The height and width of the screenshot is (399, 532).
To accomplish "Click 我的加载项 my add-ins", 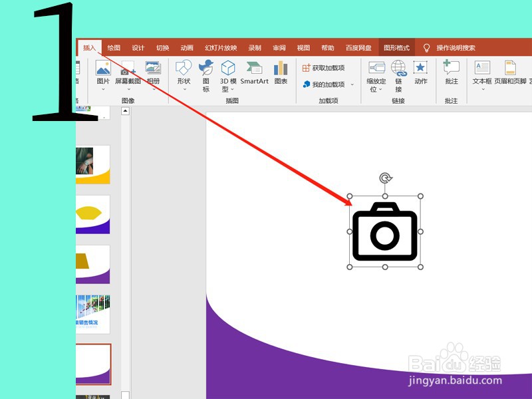I will click(x=324, y=84).
